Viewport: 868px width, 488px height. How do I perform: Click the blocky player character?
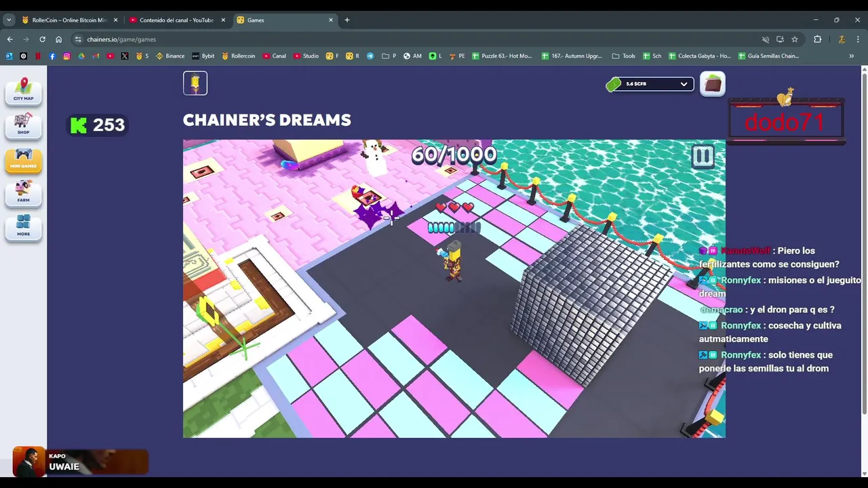coord(452,261)
